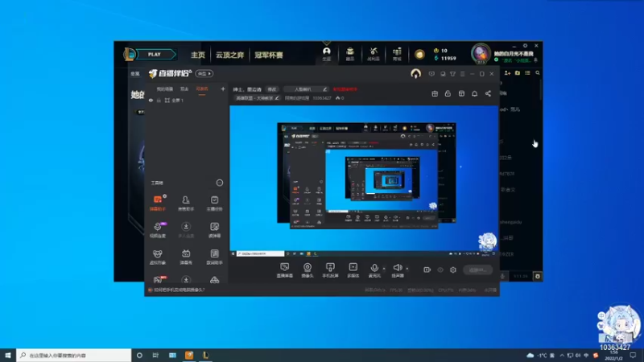The width and height of the screenshot is (644, 362).
Task: Open League client profile icon
Action: [327, 54]
